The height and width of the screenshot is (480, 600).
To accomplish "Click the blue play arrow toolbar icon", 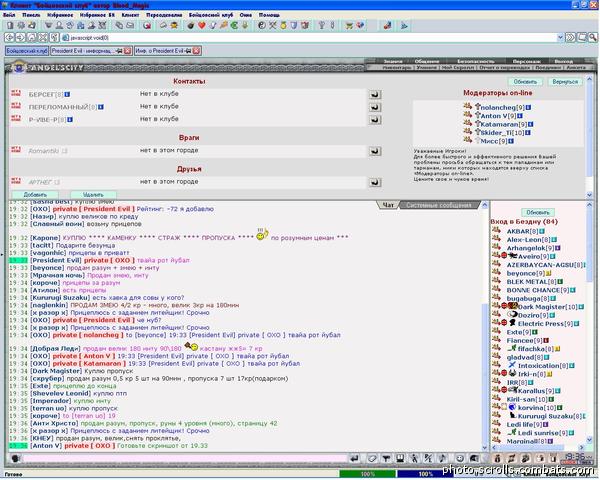I will 404,26.
